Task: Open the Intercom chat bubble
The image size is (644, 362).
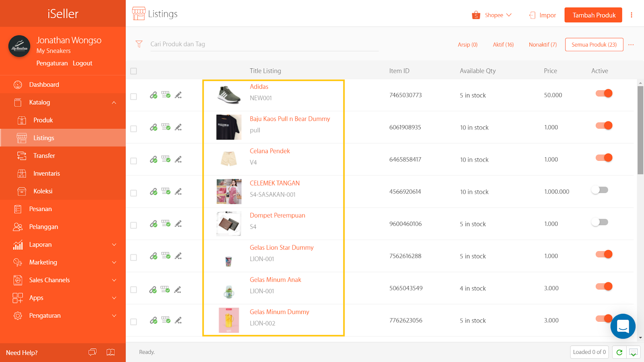Action: click(623, 326)
